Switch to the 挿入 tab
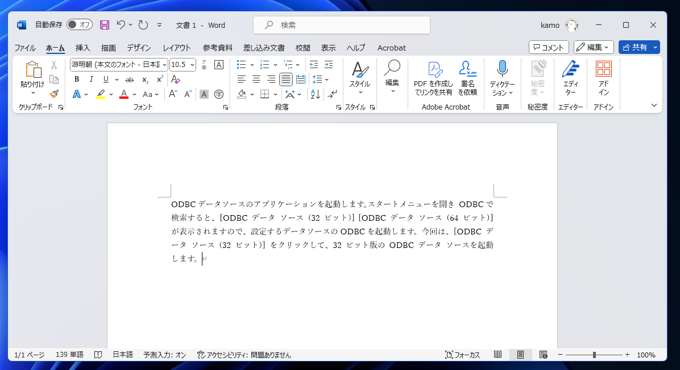The width and height of the screenshot is (680, 370). [x=82, y=48]
